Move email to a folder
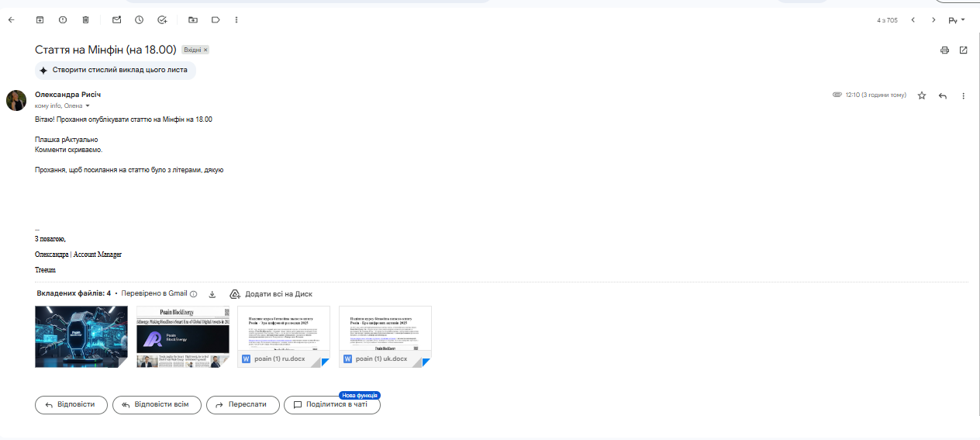980x440 pixels. tap(193, 19)
